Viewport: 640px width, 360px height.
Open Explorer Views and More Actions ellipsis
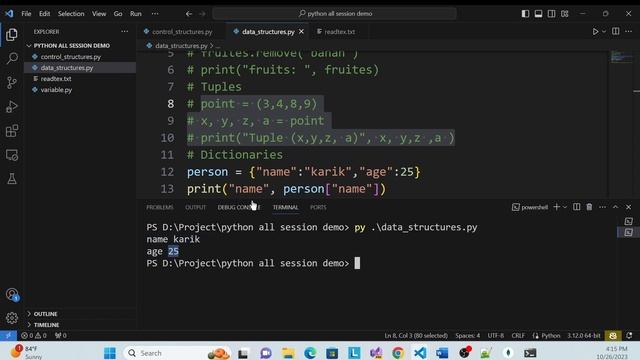coord(124,31)
